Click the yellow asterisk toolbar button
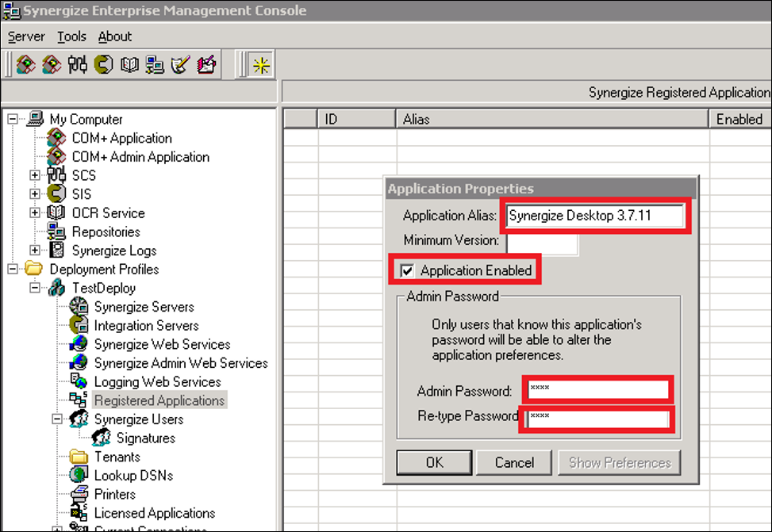Viewport: 772px width, 532px height. [x=259, y=66]
